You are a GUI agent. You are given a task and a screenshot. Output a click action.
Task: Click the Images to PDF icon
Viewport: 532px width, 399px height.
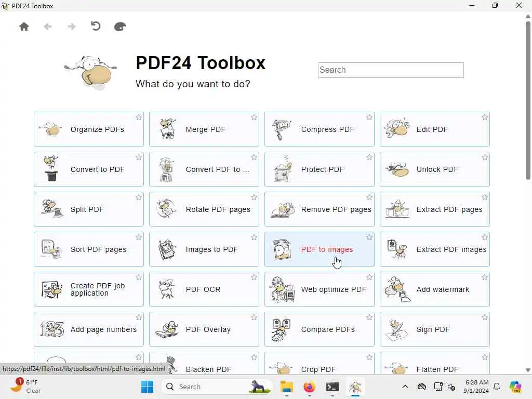[167, 249]
